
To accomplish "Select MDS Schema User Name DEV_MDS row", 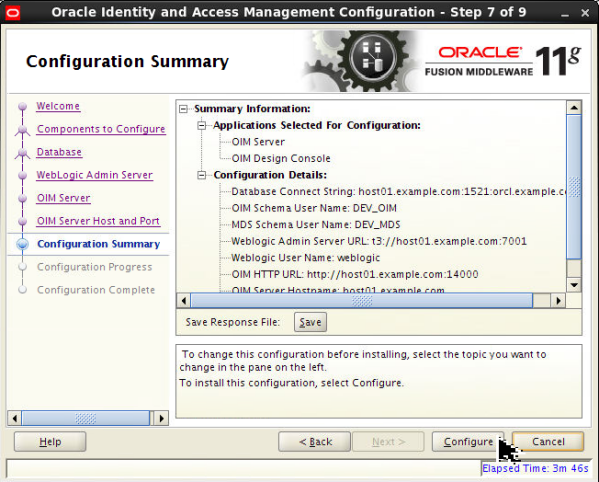I will tap(316, 225).
